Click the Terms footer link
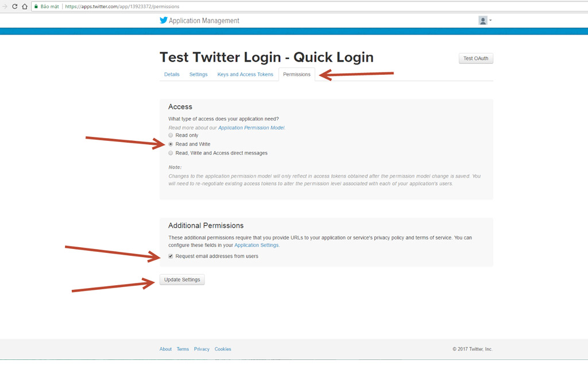588x368 pixels. pyautogui.click(x=183, y=349)
